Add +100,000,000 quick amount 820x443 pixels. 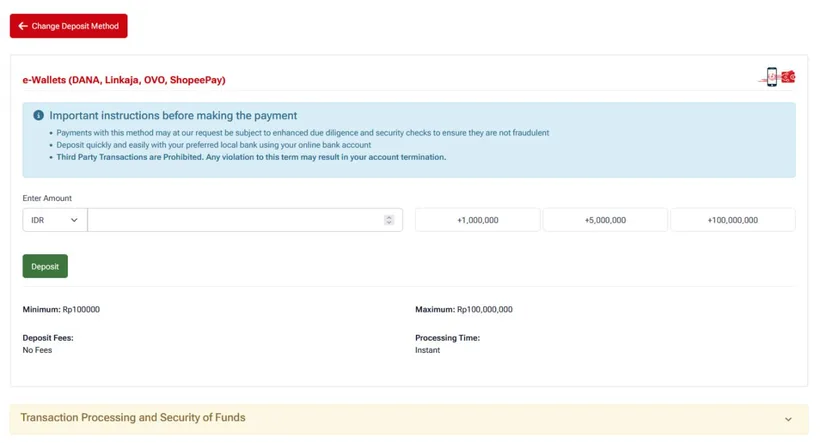[x=733, y=220]
